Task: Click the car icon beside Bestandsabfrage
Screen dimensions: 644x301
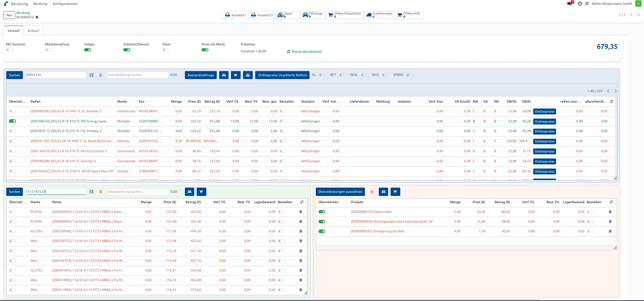Action: coord(224,75)
